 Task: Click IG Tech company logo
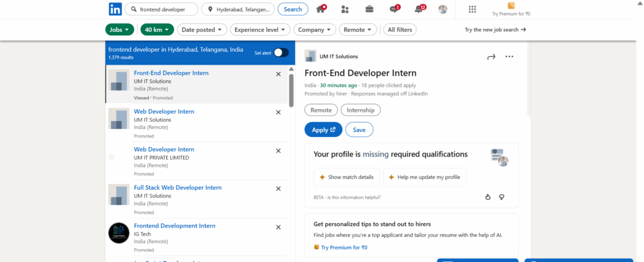click(x=119, y=233)
